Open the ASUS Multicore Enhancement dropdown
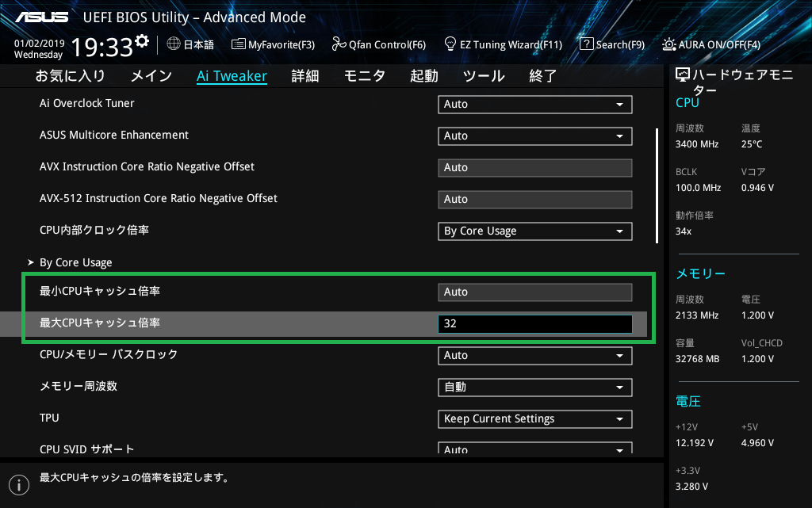The height and width of the screenshot is (508, 812). coord(535,136)
